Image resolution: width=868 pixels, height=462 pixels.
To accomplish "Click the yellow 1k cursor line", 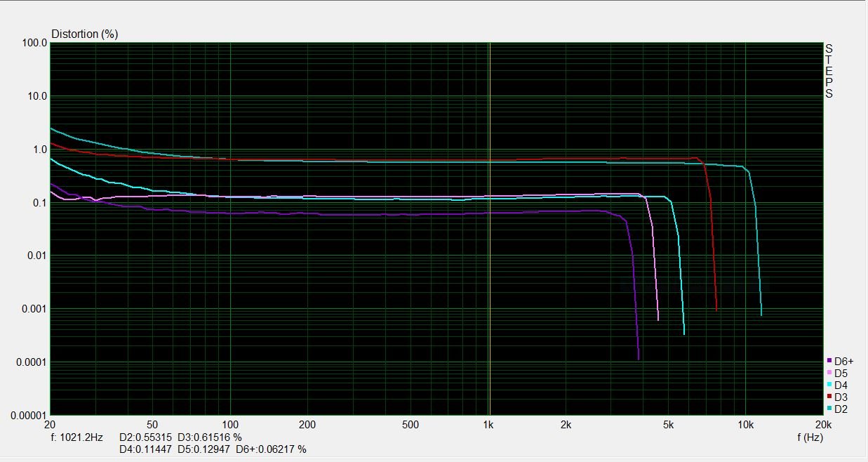I will tap(489, 228).
